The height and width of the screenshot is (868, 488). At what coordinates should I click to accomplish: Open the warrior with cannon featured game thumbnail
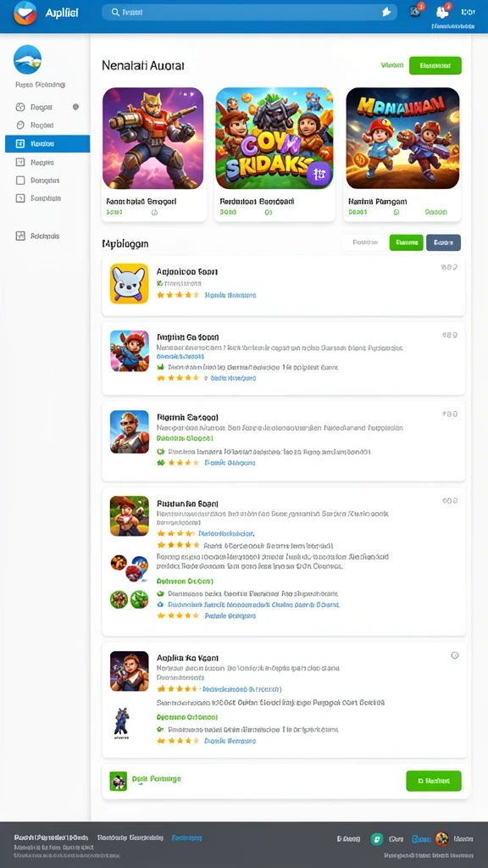pos(153,138)
